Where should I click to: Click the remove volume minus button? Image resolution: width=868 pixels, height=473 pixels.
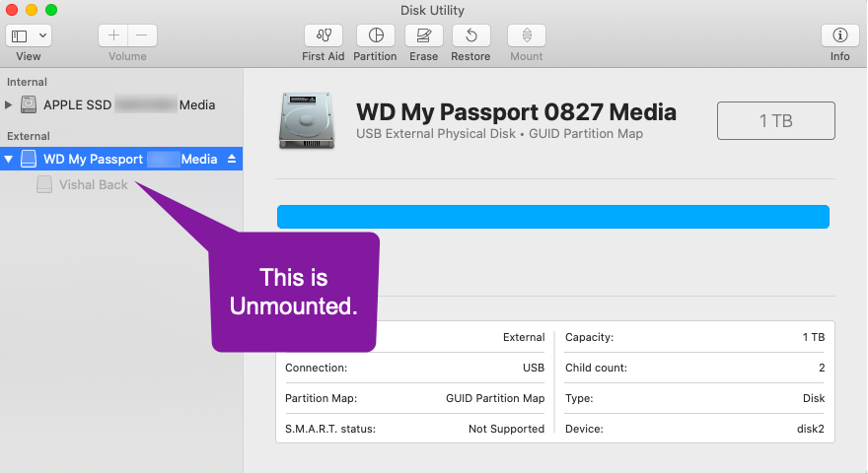(x=142, y=35)
